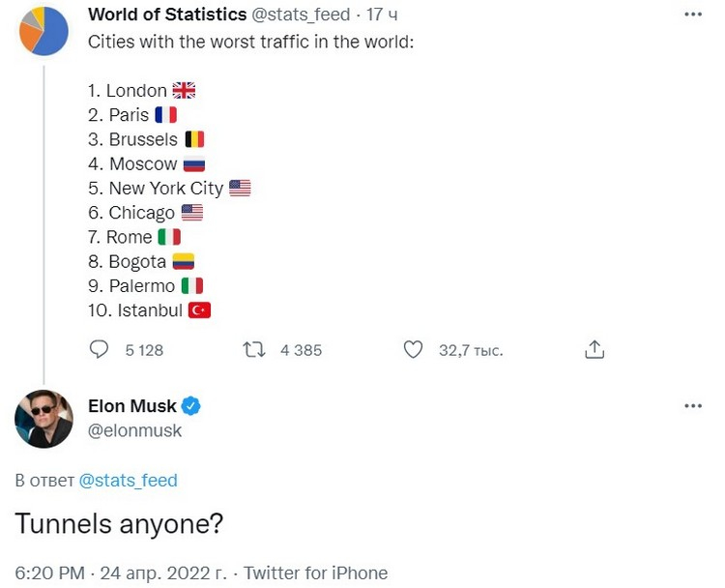Click the share upload icon
The height and width of the screenshot is (588, 725).
595,349
